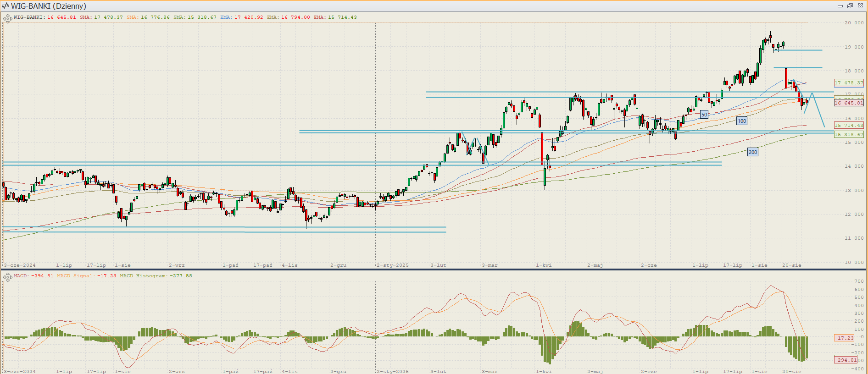868x374 pixels.
Task: Click the blue EMA 17 420.92 legend entry
Action: (x=242, y=17)
